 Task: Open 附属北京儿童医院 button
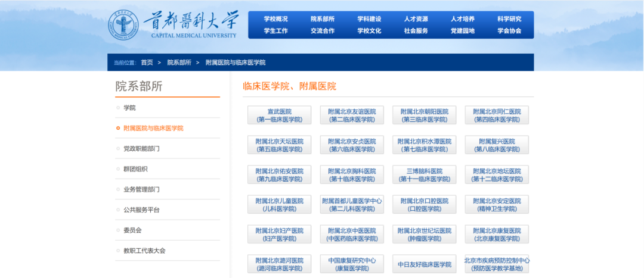click(x=279, y=205)
